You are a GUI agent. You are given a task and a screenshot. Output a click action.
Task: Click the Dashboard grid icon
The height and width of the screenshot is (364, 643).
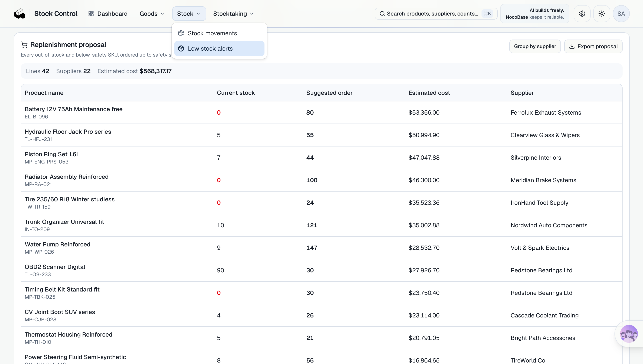tap(91, 14)
